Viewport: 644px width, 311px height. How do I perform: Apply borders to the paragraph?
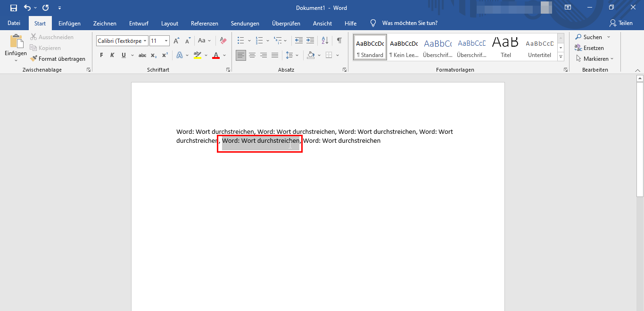coord(329,56)
